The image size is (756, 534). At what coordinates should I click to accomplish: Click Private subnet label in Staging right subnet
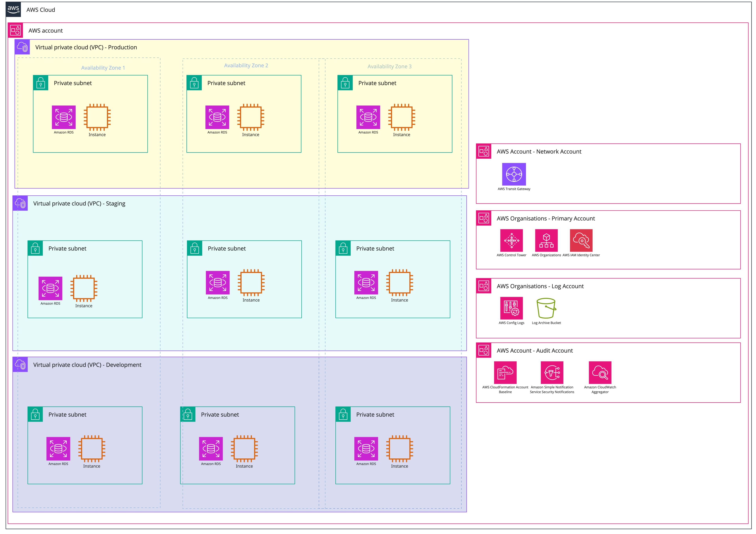[375, 248]
